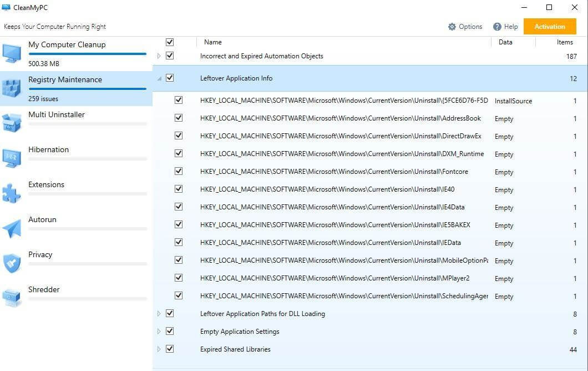Select the InstallSource data cell
Image resolution: width=588 pixels, height=371 pixels.
coord(513,101)
